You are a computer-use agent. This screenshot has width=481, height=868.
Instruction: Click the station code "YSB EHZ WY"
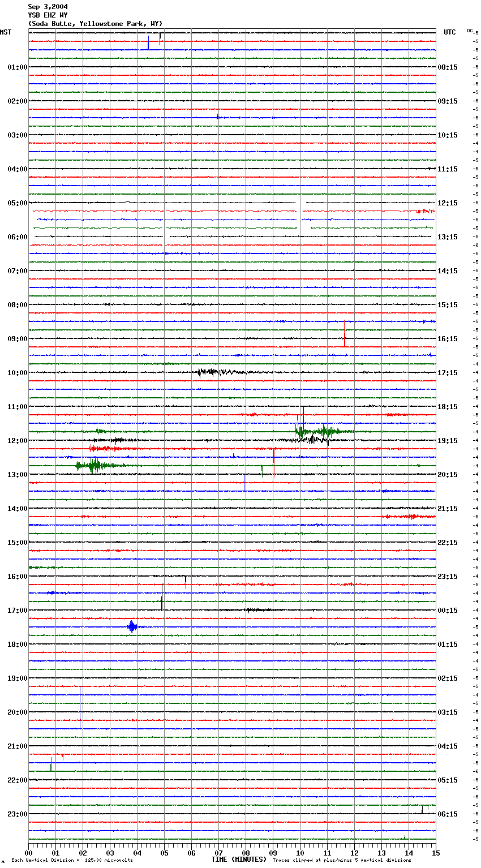(x=48, y=15)
